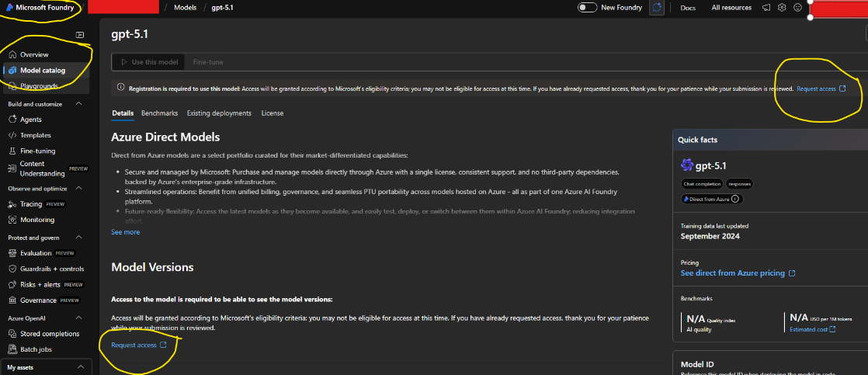Collapse the Build and customize section
Image resolution: width=868 pixels, height=375 pixels.
point(78,104)
